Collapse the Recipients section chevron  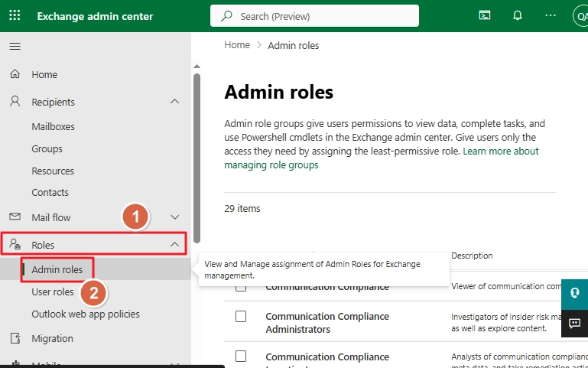point(175,101)
